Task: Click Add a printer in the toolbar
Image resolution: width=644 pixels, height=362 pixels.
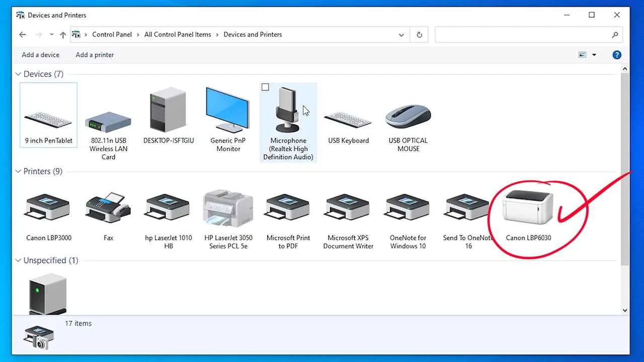Action: pos(95,55)
